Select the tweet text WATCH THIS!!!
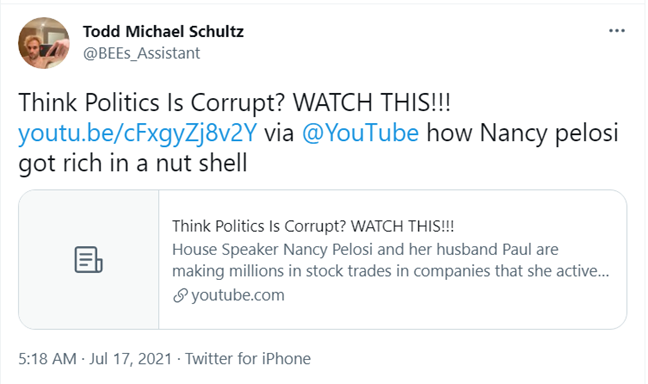This screenshot has width=648, height=384. (372, 103)
